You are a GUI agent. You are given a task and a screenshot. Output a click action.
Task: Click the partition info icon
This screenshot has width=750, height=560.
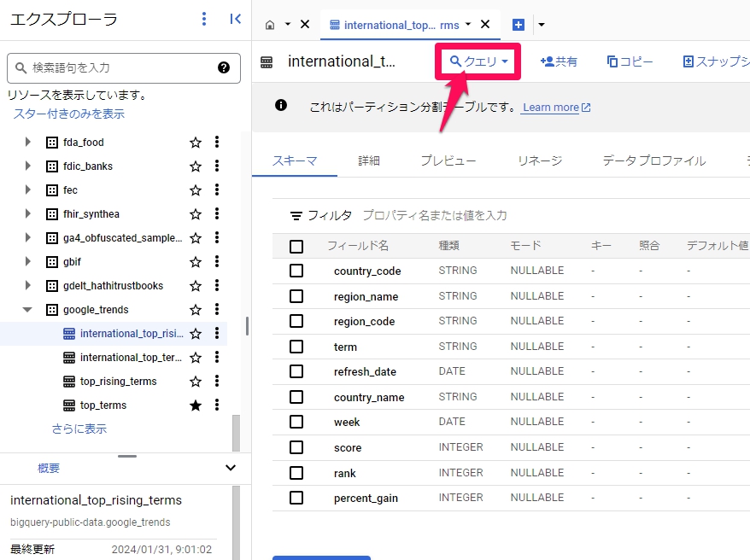click(x=281, y=105)
